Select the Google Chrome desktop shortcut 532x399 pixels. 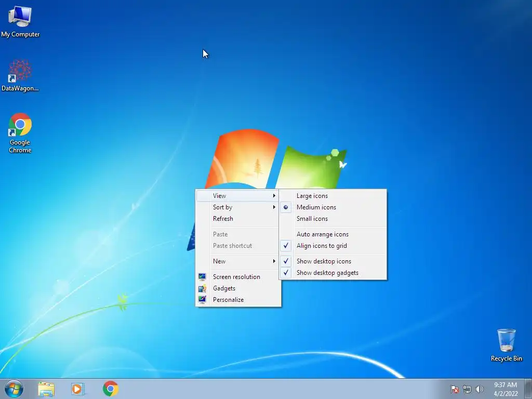[x=20, y=132]
